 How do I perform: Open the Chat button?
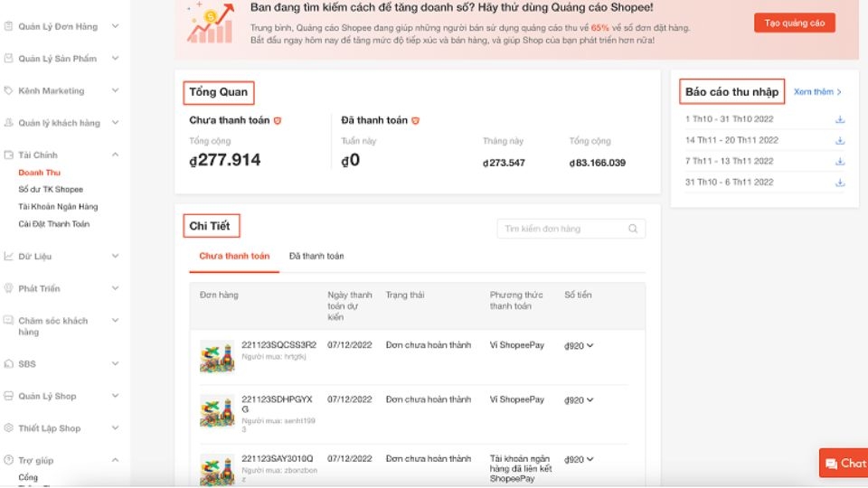[x=844, y=463]
